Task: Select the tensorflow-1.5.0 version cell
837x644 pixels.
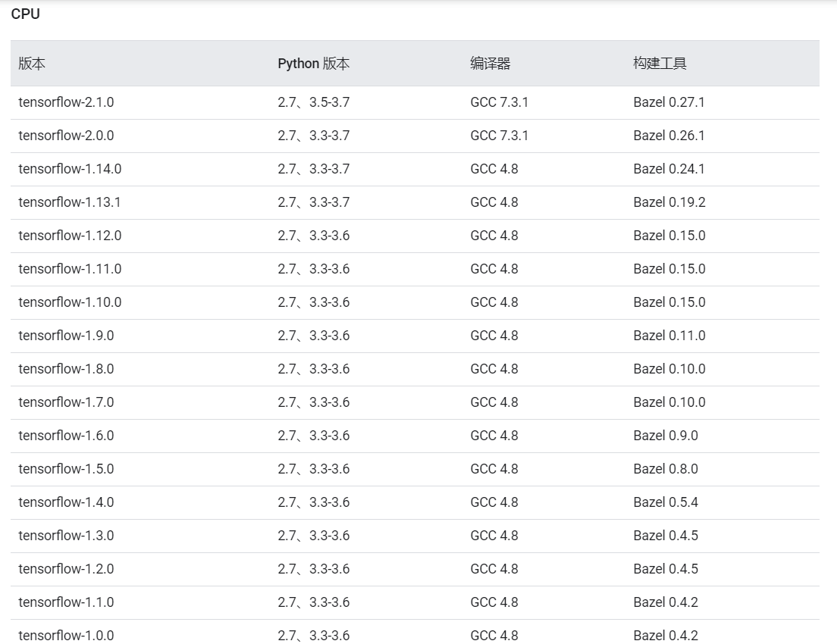Action: tap(66, 469)
